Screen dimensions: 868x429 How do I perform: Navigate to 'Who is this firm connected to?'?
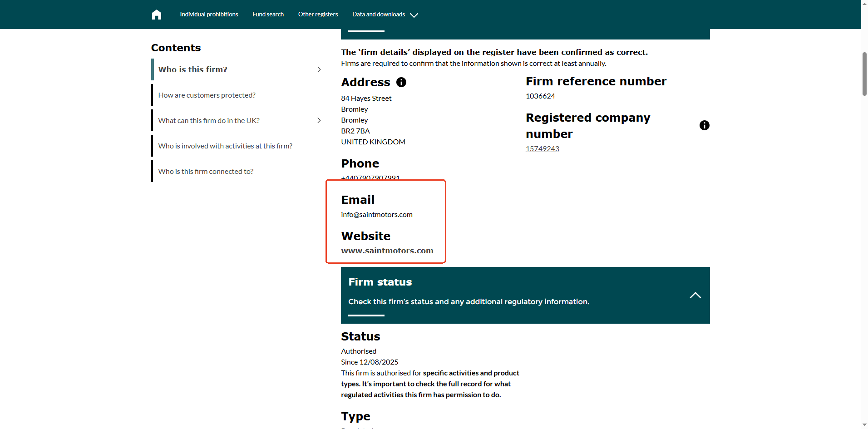(206, 172)
